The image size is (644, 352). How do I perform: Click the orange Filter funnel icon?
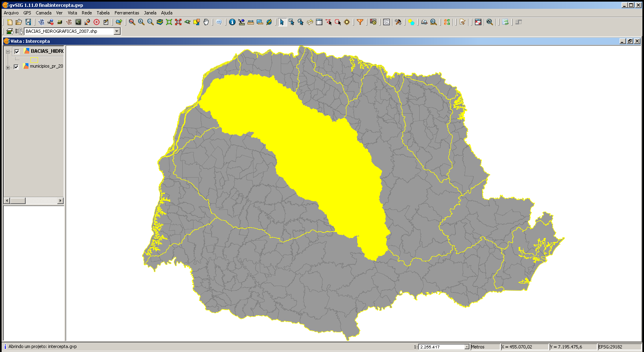point(360,22)
